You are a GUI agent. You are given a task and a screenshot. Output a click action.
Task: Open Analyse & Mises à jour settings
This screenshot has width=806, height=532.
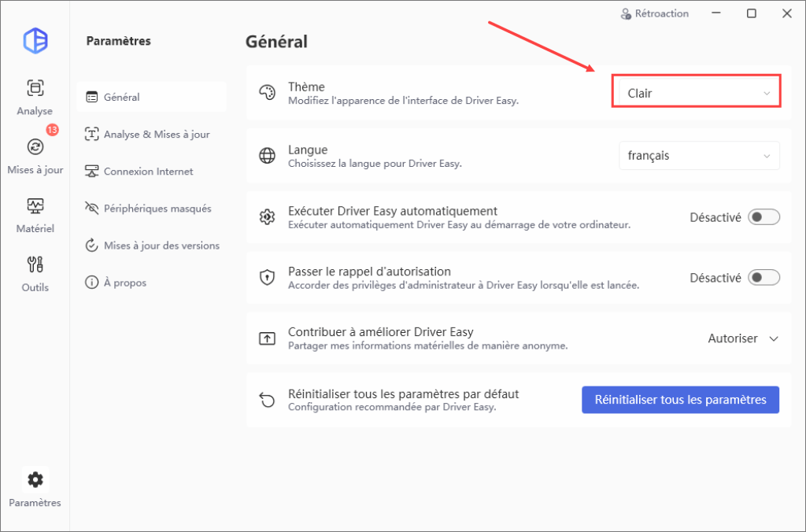pyautogui.click(x=152, y=134)
